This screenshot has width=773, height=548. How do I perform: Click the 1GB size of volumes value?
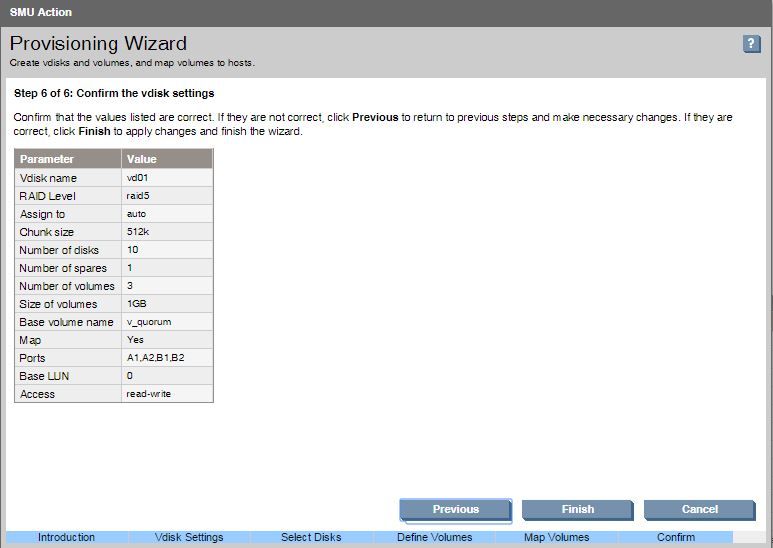138,304
